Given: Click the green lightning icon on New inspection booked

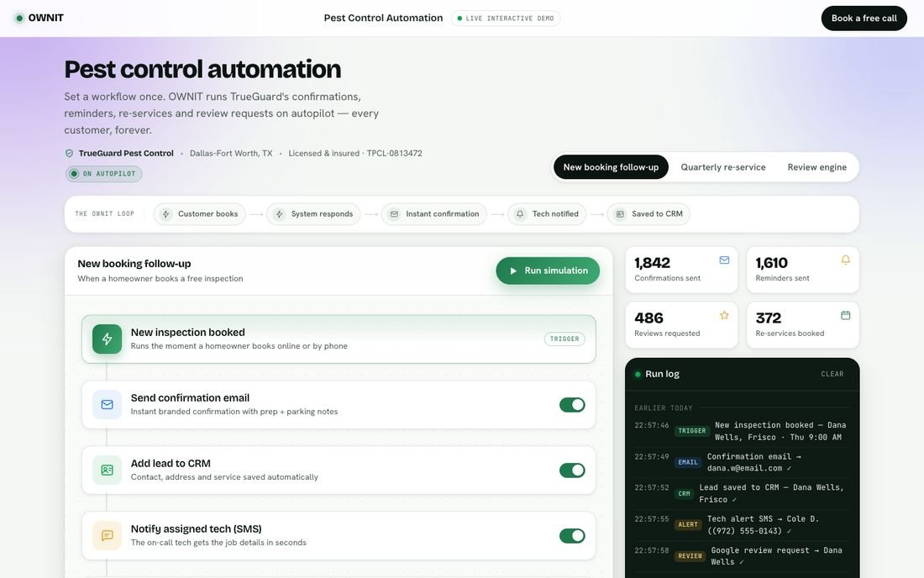Looking at the screenshot, I should pos(107,339).
